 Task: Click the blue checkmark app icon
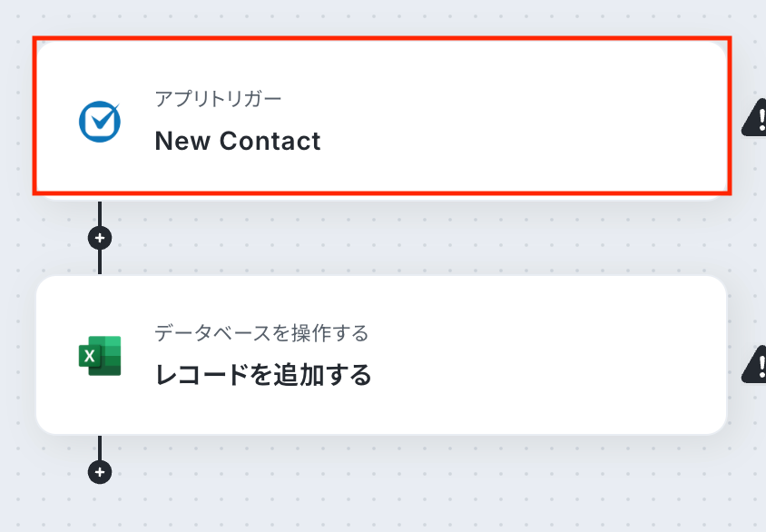pyautogui.click(x=99, y=121)
